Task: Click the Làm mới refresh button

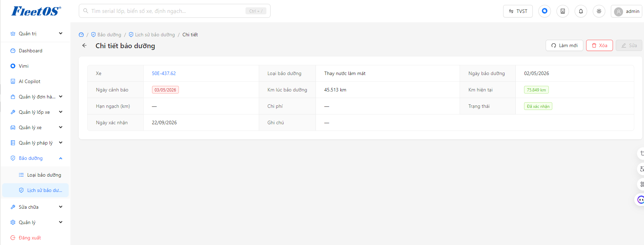Action: pyautogui.click(x=564, y=45)
